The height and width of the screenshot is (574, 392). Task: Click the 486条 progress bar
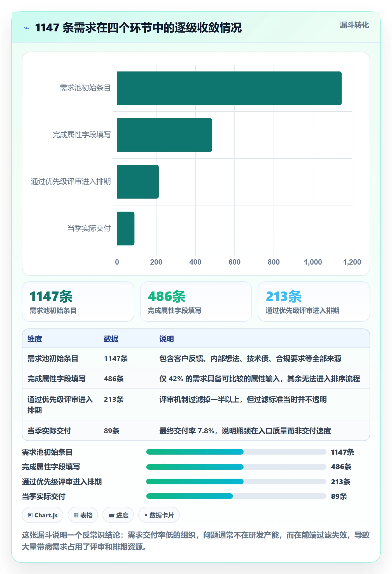236,467
